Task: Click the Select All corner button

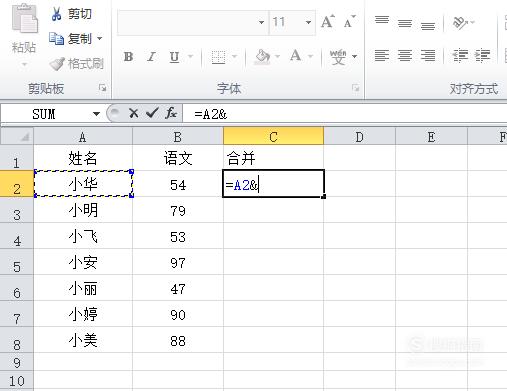Action: click(17, 136)
